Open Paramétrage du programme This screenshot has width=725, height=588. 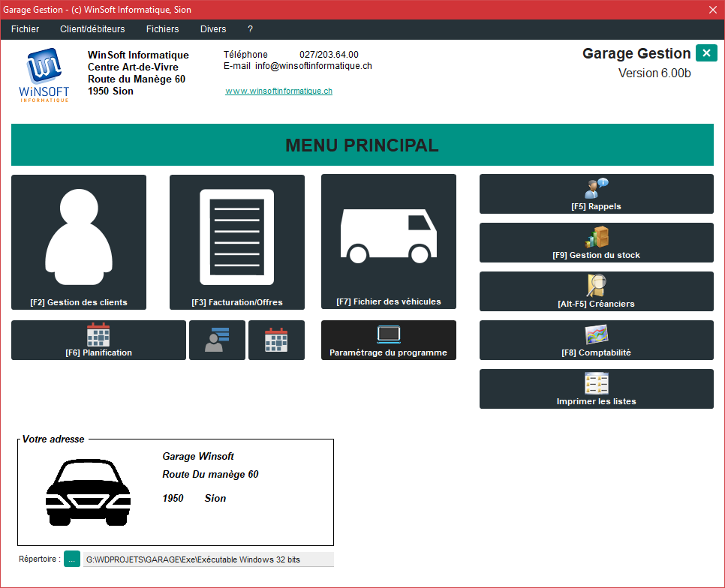point(389,340)
